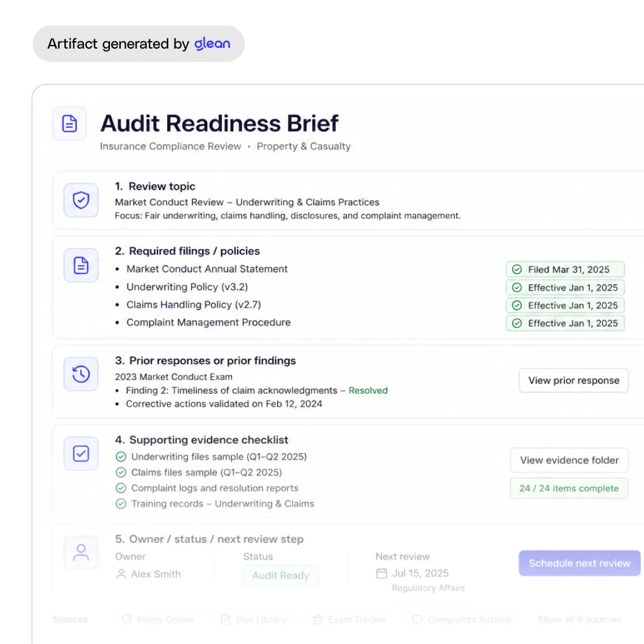Open the Complaints System source
The image size is (644, 644).
pyautogui.click(x=461, y=619)
